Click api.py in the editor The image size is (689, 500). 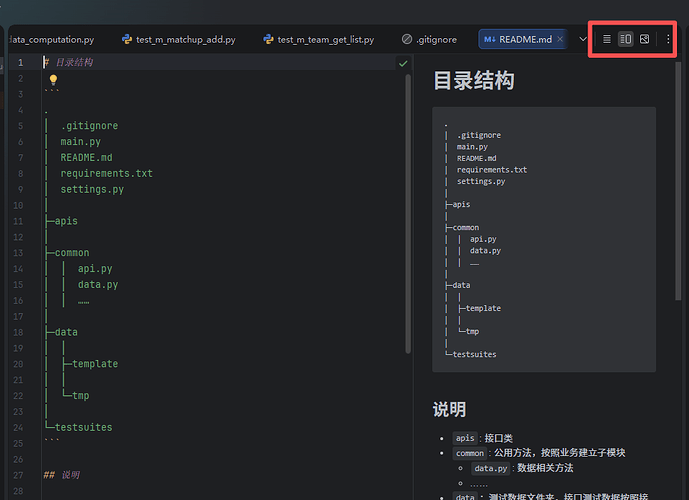click(x=95, y=268)
